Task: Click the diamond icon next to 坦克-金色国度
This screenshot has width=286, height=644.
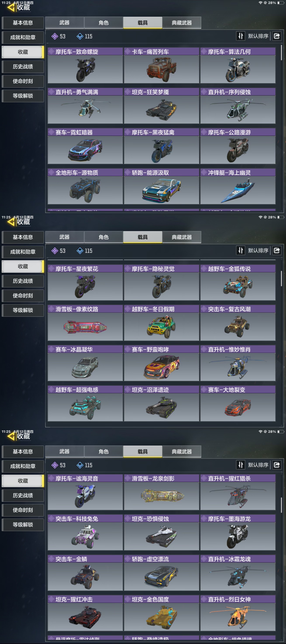Action: point(128,599)
